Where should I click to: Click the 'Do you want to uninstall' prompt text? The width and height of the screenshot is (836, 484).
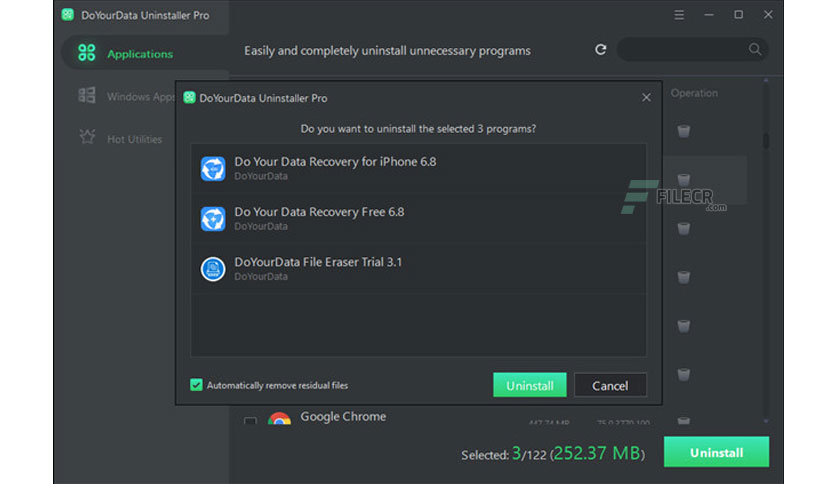coord(418,128)
